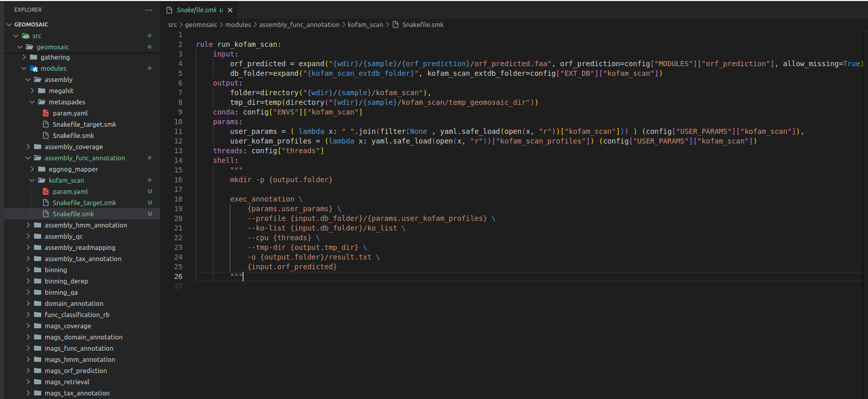Expand the assembly_coverage folder chevron

click(28, 147)
